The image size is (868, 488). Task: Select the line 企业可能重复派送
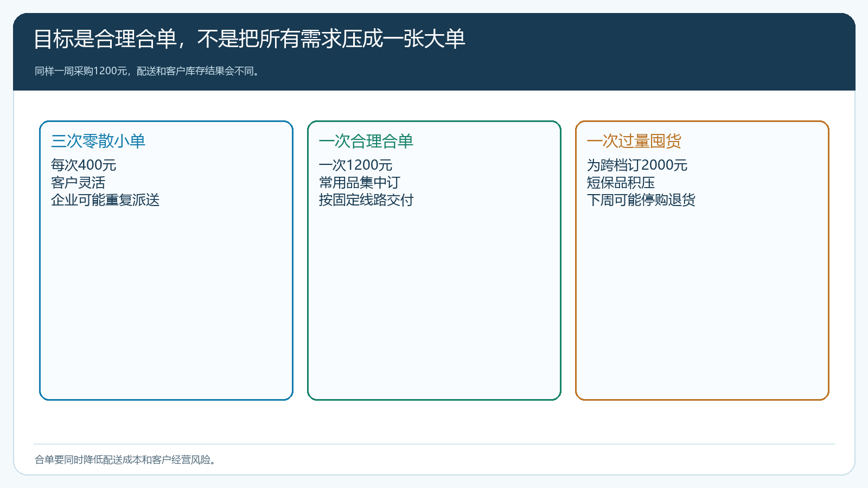(105, 200)
